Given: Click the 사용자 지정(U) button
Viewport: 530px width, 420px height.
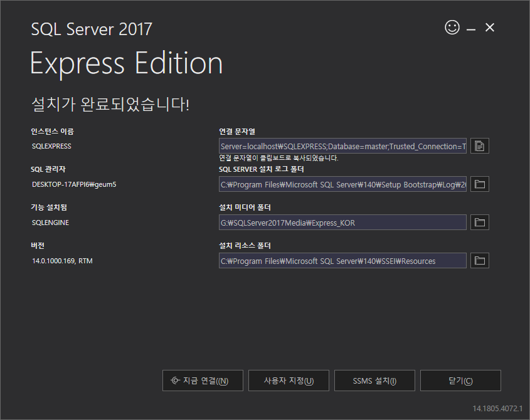Looking at the screenshot, I should [289, 381].
